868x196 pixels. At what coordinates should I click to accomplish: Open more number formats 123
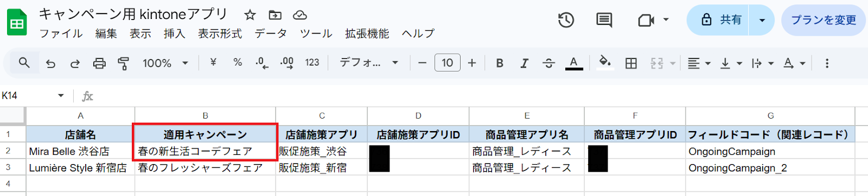[x=312, y=63]
